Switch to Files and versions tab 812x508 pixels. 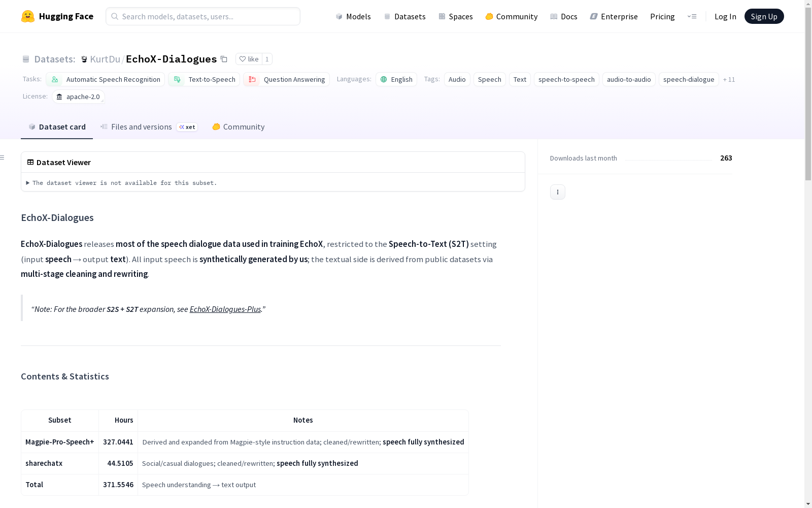point(149,127)
